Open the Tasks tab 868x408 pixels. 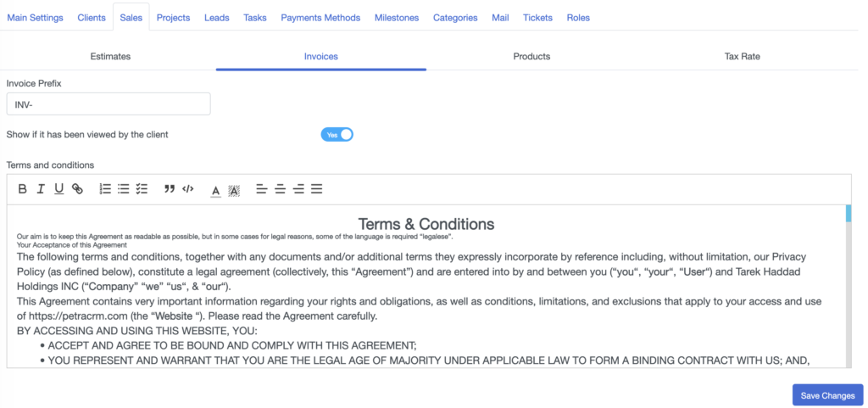point(254,18)
